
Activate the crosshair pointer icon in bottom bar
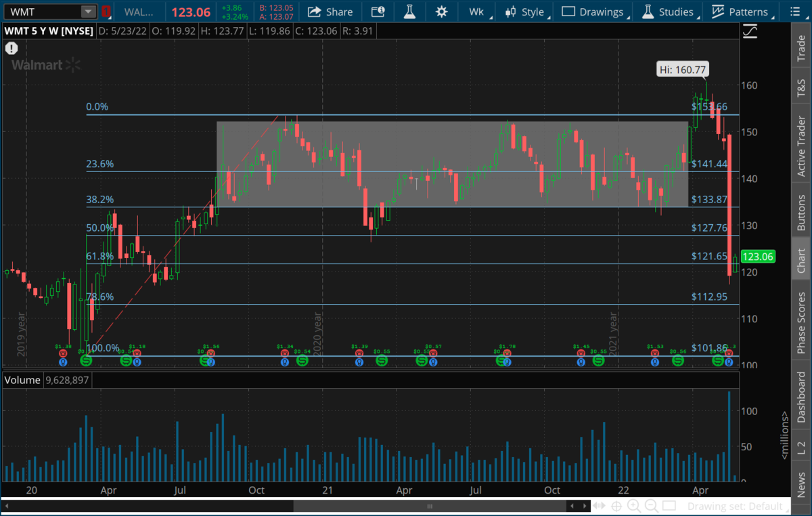(x=616, y=506)
